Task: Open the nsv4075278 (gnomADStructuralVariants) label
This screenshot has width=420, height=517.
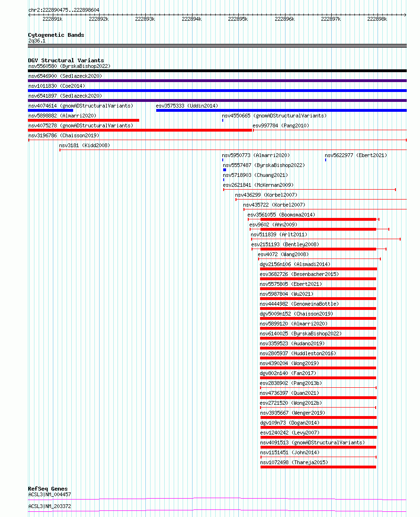Action: coord(81,125)
